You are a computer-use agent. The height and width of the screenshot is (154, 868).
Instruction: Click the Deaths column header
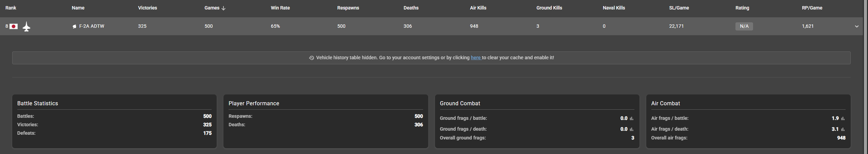pyautogui.click(x=411, y=8)
